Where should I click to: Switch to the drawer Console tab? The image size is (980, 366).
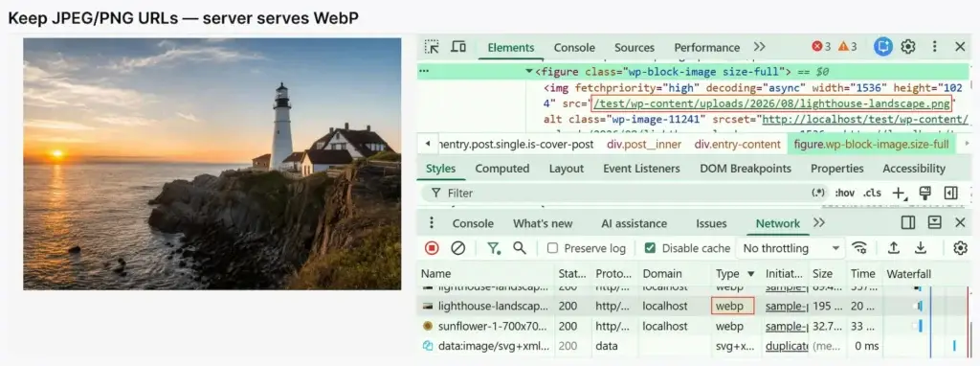coord(473,223)
